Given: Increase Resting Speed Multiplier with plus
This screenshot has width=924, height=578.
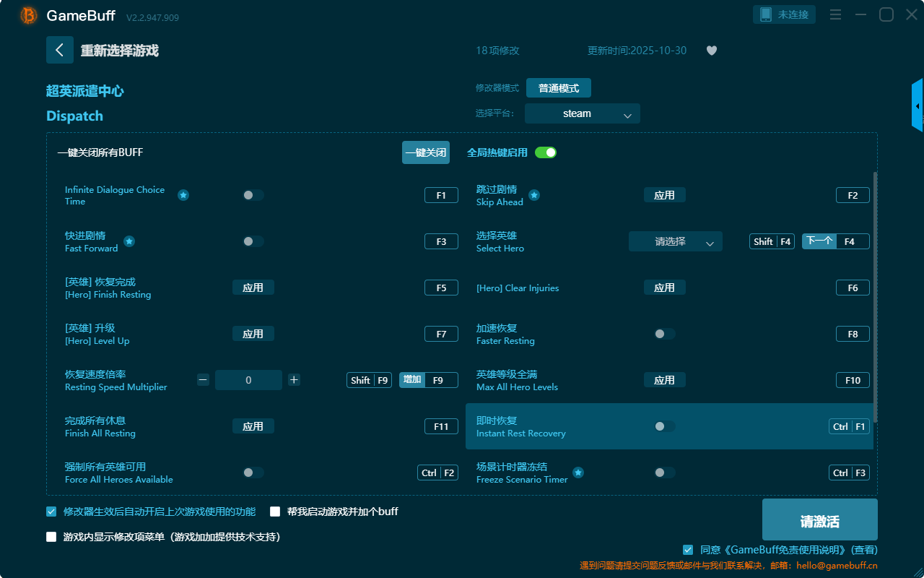Looking at the screenshot, I should [294, 380].
